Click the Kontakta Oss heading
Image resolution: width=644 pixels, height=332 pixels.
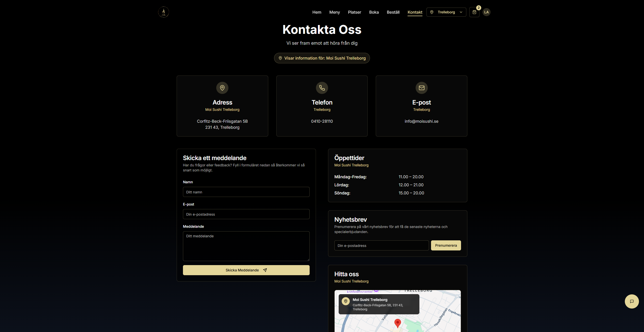coord(322,30)
